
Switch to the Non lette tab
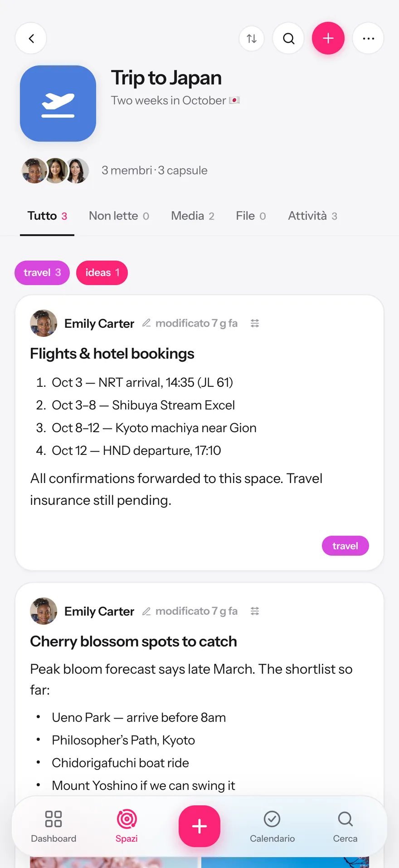click(119, 216)
